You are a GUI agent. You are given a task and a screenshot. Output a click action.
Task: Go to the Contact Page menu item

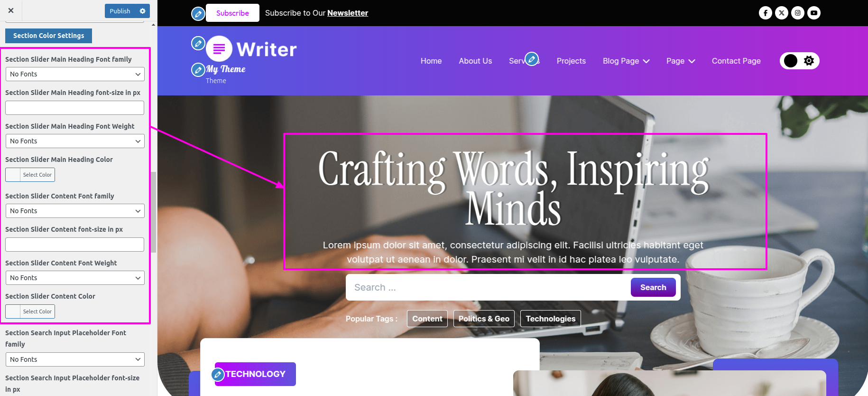(x=736, y=61)
